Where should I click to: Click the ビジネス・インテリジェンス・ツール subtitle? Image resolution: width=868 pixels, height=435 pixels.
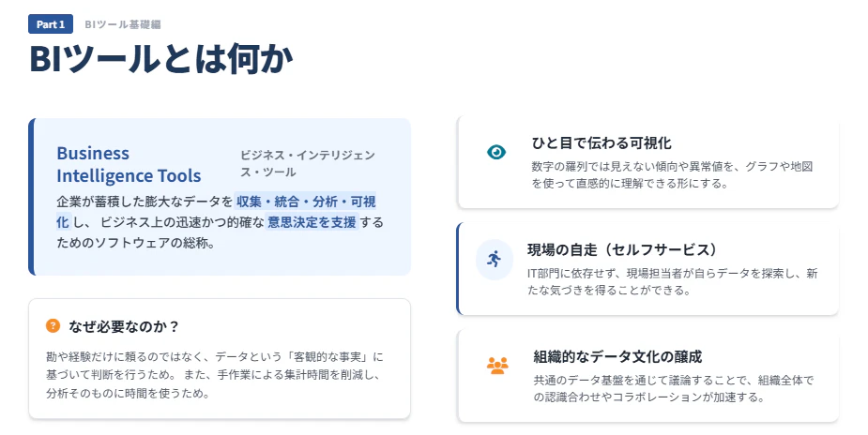click(x=308, y=163)
